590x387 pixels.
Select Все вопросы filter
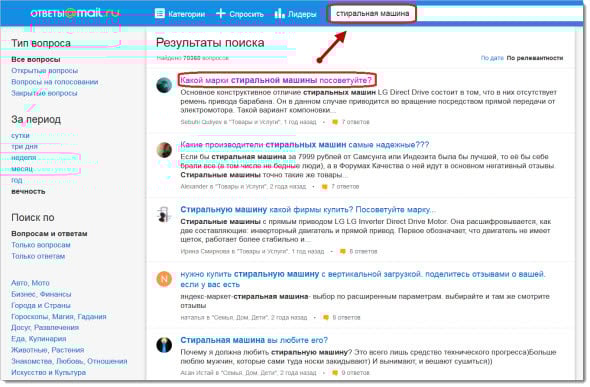click(x=36, y=59)
